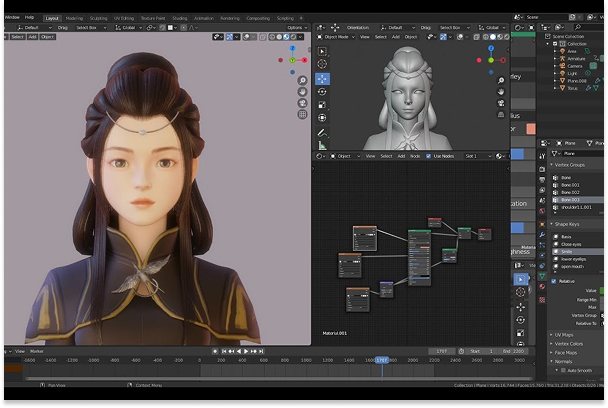Image resolution: width=608 pixels, height=408 pixels.
Task: Open the Slot 1 dropdown in the node editor
Action: click(477, 156)
